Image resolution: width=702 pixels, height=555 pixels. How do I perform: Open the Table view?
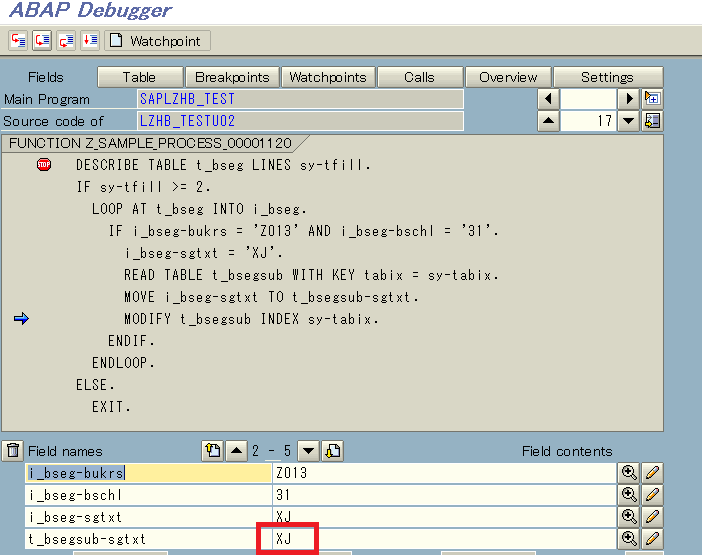tap(140, 77)
